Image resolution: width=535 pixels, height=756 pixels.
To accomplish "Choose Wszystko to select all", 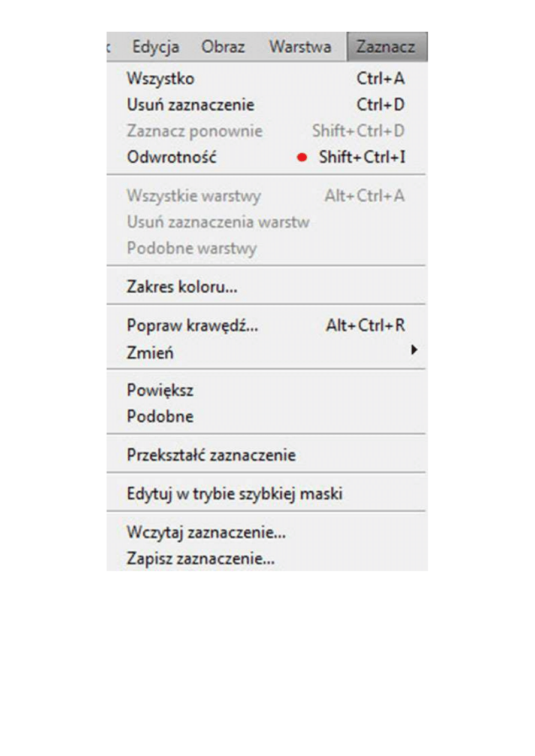I will (161, 78).
